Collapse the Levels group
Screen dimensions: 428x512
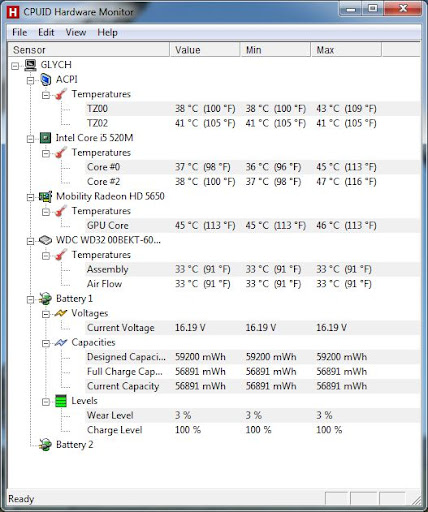point(46,402)
